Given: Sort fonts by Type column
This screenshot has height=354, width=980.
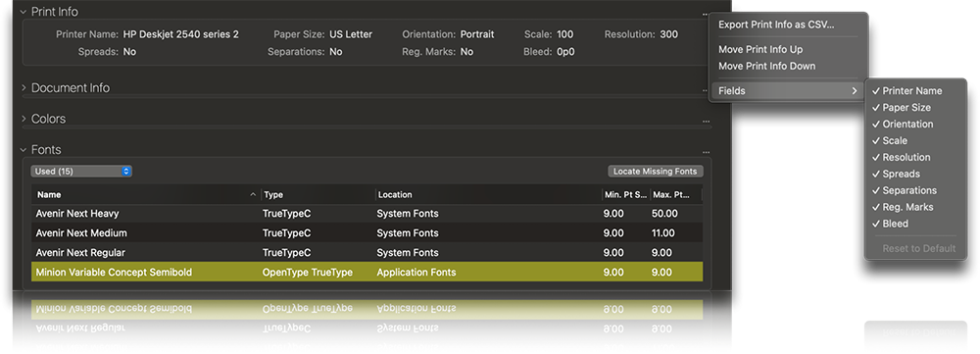Looking at the screenshot, I should click(318, 194).
